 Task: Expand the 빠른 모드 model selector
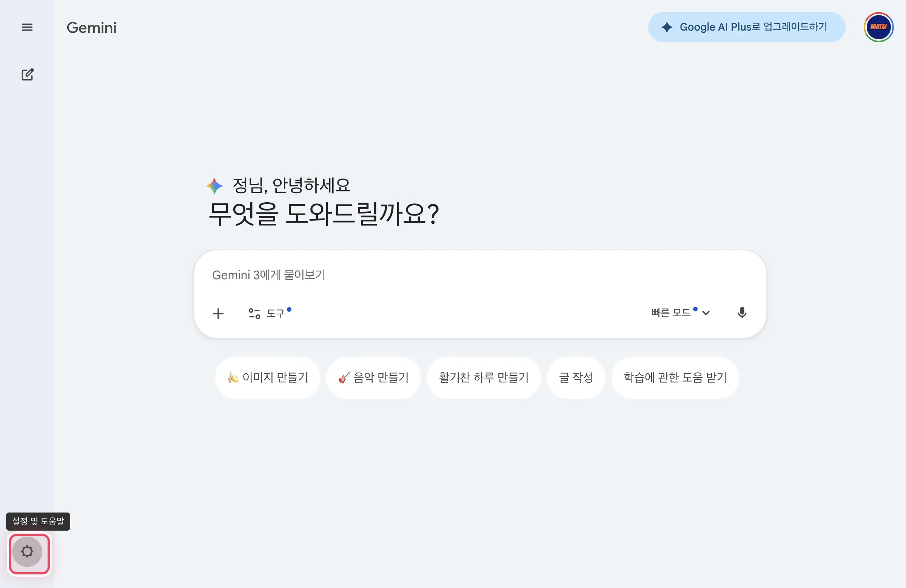pyautogui.click(x=680, y=313)
